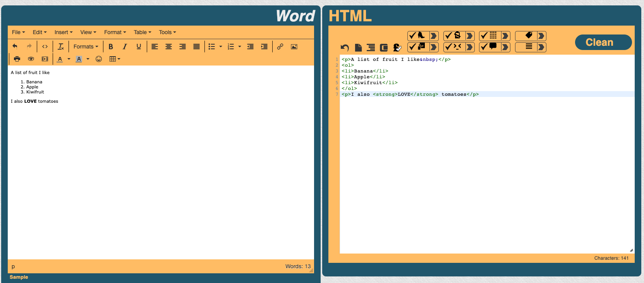The image size is (644, 283).
Task: Click the 'Kiwifruit' list item in Word editor
Action: tap(35, 92)
